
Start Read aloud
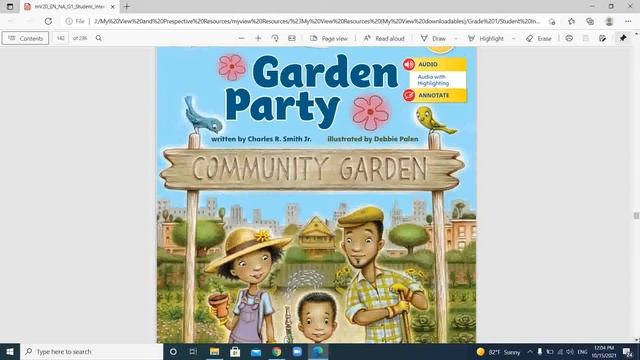(384, 38)
